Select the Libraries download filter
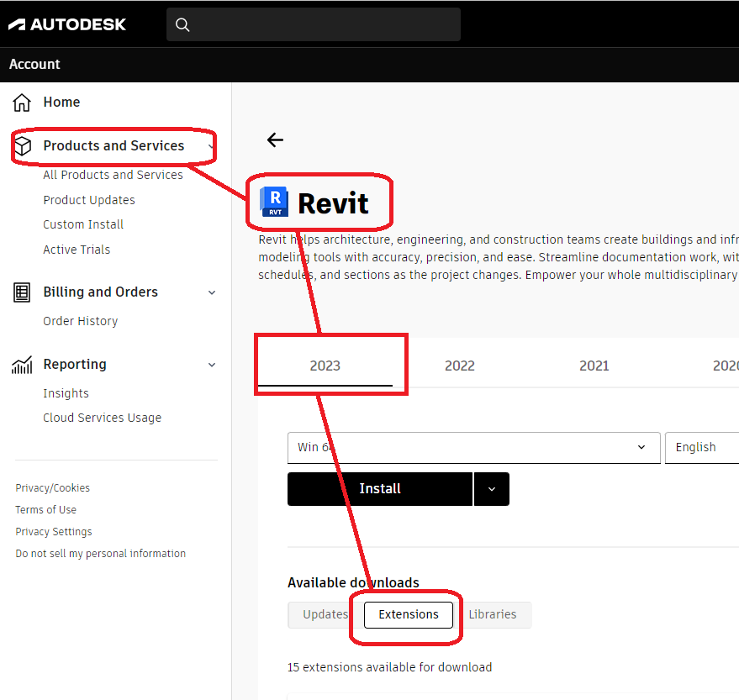Image resolution: width=739 pixels, height=700 pixels. coord(493,614)
